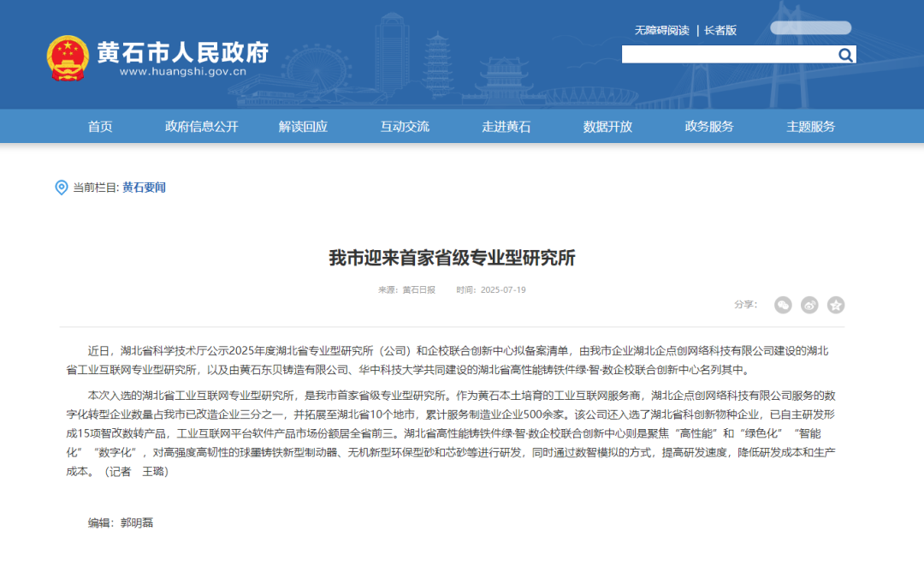Click the star favorite share icon
This screenshot has width=924, height=572.
pyautogui.click(x=836, y=305)
